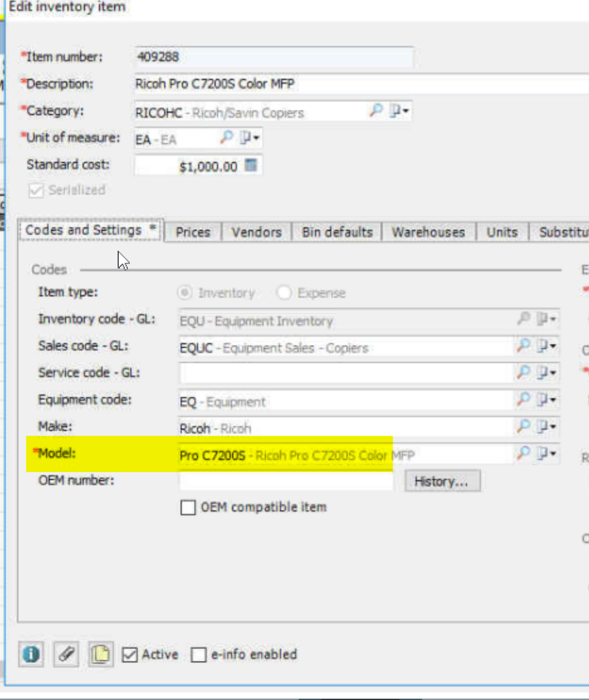This screenshot has height=700, width=589.
Task: Uncheck the Active checkbox
Action: (x=130, y=655)
